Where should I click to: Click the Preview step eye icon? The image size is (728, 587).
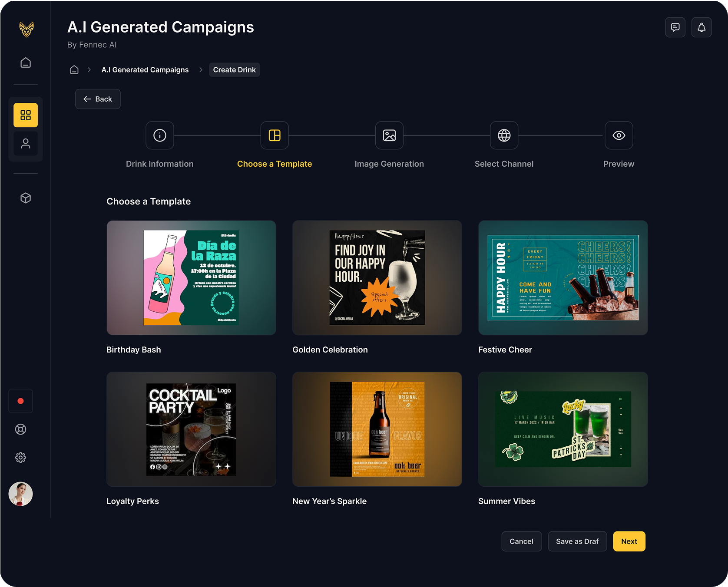(x=619, y=135)
